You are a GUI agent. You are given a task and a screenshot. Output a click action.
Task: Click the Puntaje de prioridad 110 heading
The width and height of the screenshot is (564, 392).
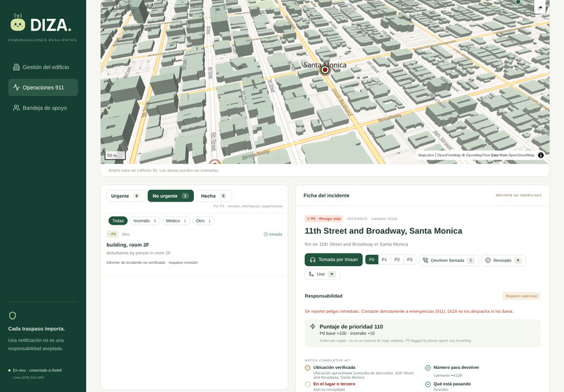351,326
